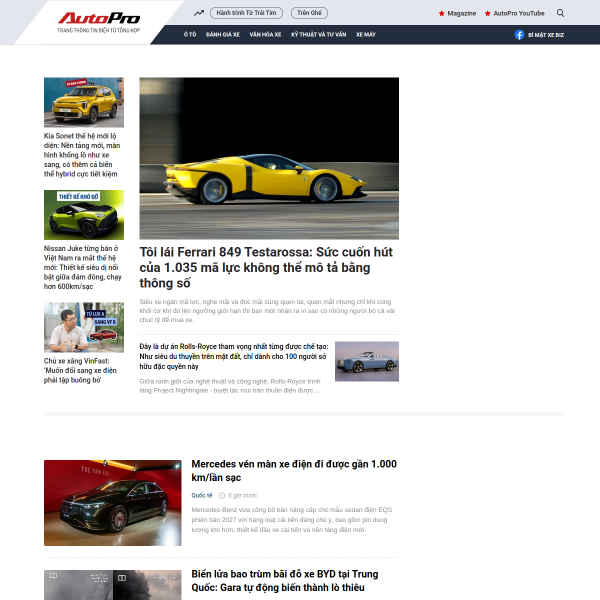Select the Đánh Giá Xe menu

coord(223,34)
